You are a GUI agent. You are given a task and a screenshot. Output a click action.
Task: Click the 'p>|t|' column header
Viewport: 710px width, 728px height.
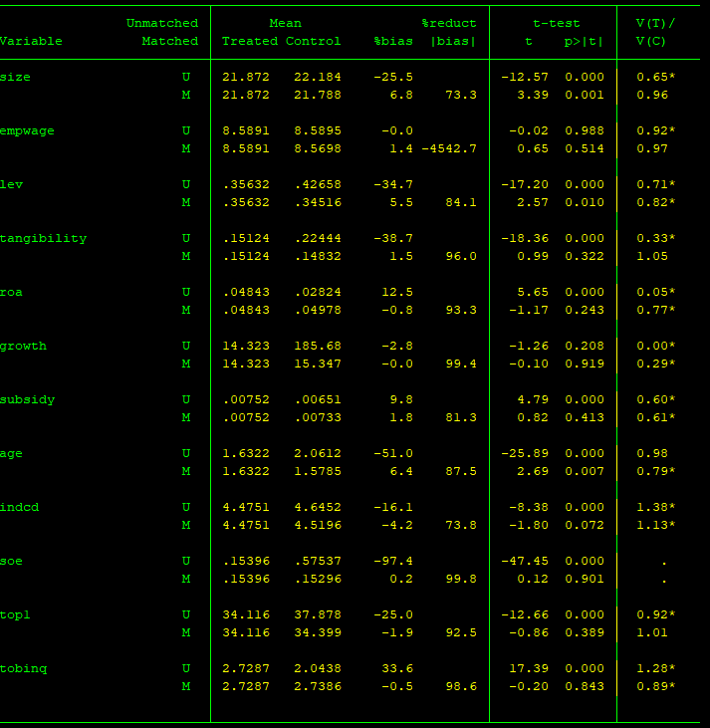click(x=584, y=41)
